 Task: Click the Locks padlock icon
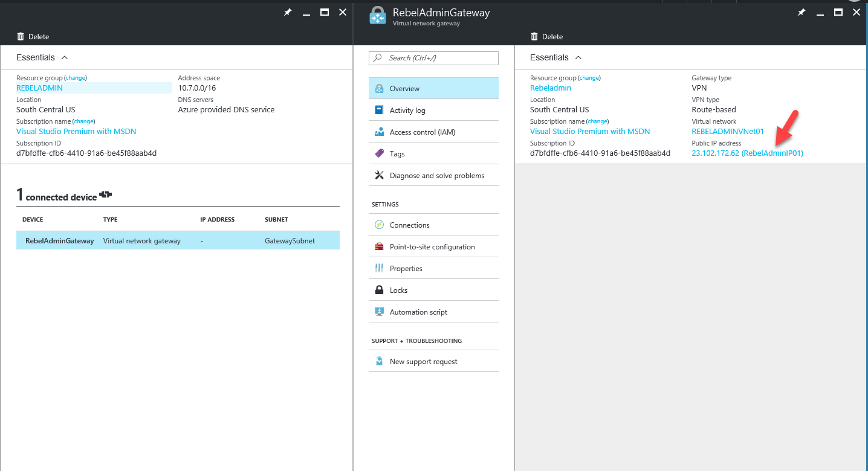379,290
